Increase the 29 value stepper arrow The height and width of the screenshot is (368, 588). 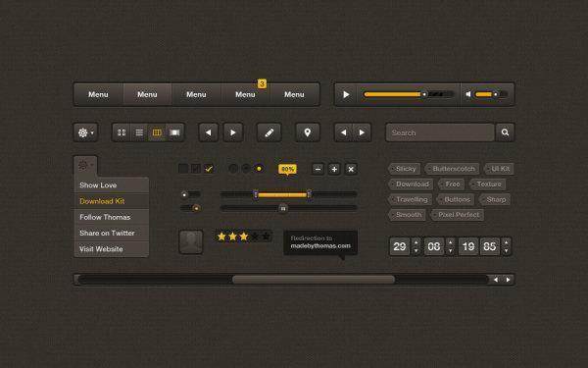(416, 242)
